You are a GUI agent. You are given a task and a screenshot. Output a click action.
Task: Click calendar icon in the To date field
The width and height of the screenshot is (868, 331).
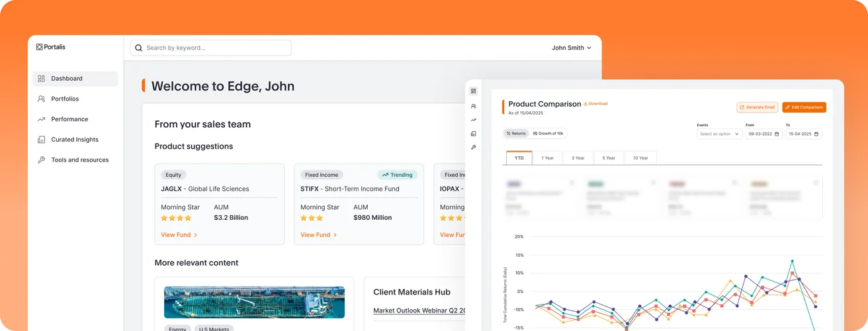(x=816, y=134)
